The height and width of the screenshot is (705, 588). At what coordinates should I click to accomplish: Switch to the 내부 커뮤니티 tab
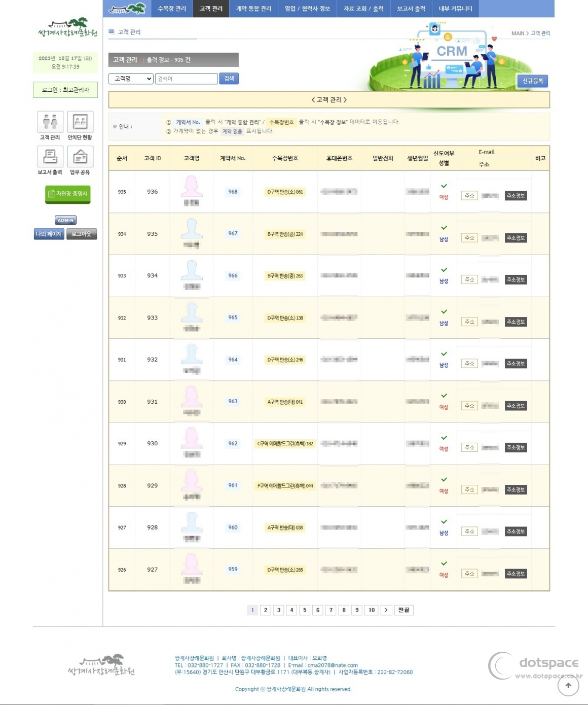click(x=456, y=9)
